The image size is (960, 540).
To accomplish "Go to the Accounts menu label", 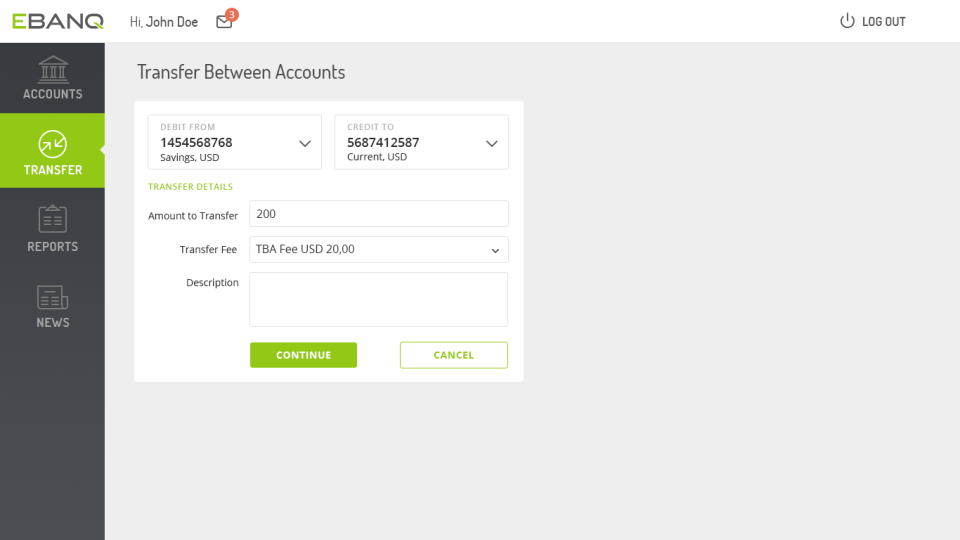I will click(x=53, y=94).
